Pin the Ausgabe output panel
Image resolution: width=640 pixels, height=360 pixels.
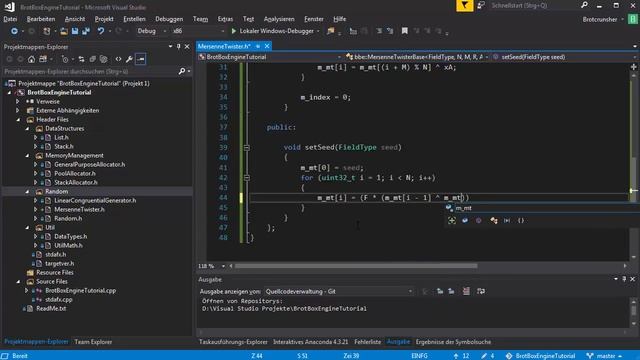[624, 279]
